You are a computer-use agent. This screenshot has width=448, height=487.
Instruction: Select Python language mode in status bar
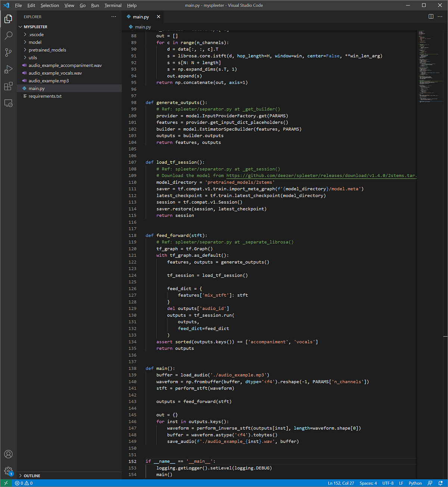point(415,483)
